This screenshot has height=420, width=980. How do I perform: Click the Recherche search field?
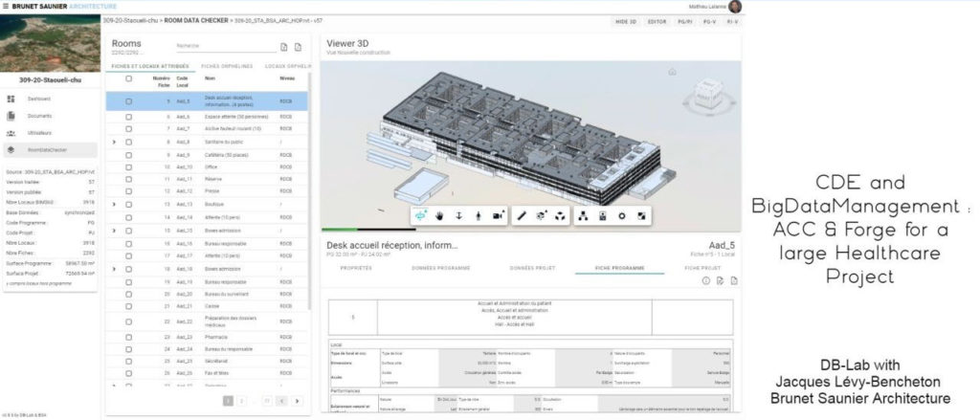[225, 46]
